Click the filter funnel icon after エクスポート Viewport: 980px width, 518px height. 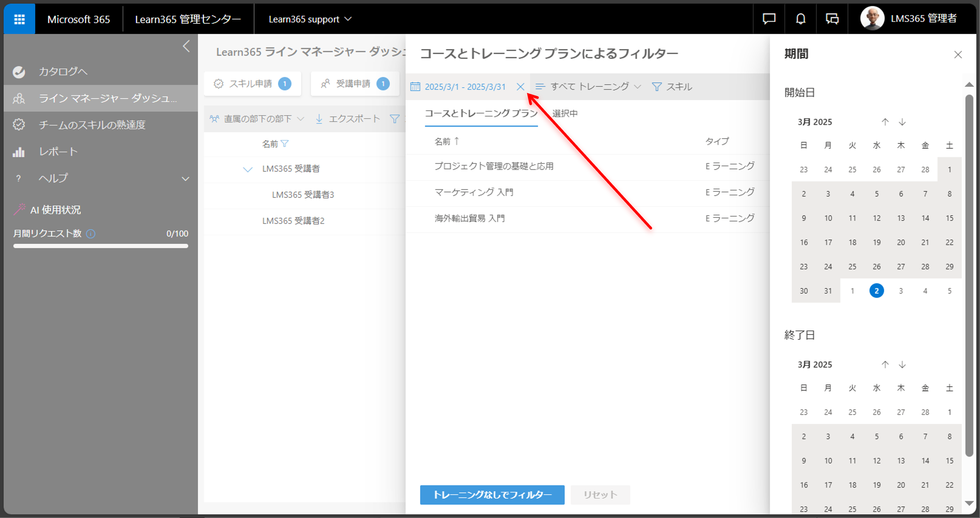(394, 119)
